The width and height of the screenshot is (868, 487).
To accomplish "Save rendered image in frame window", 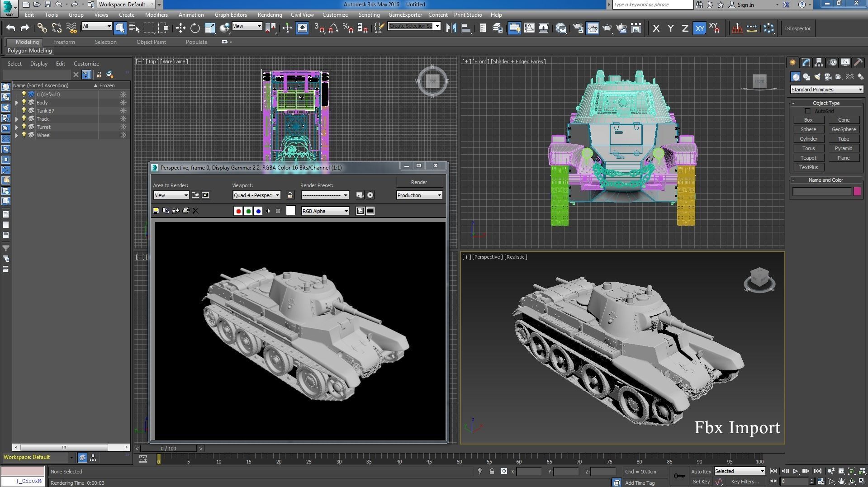I will tap(156, 211).
